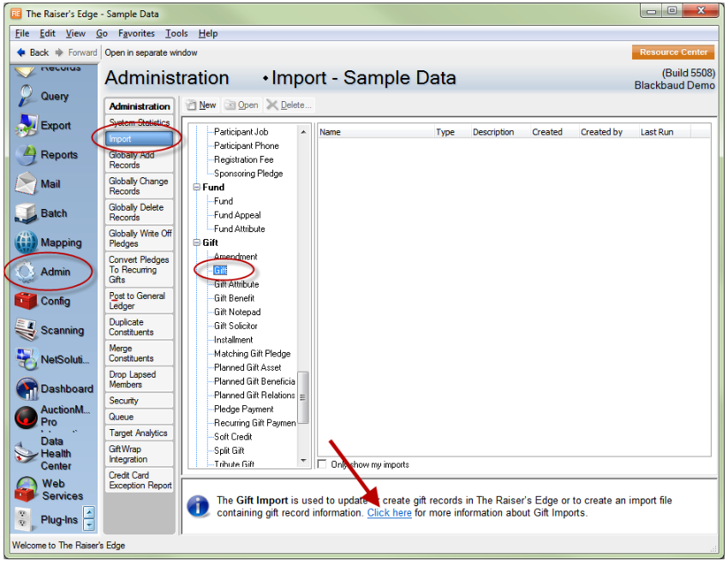Select the Admin gear icon
728x561 pixels.
coord(26,272)
